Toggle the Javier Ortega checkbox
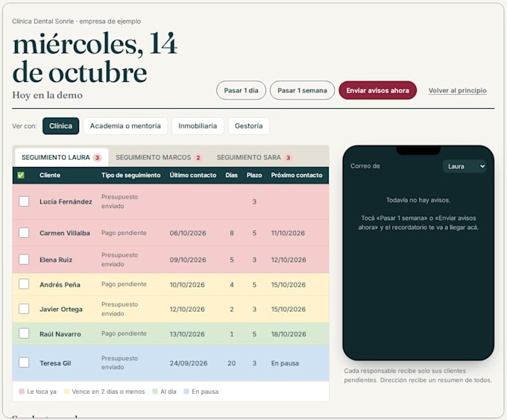Viewport: 507px width, 420px height. 24,309
